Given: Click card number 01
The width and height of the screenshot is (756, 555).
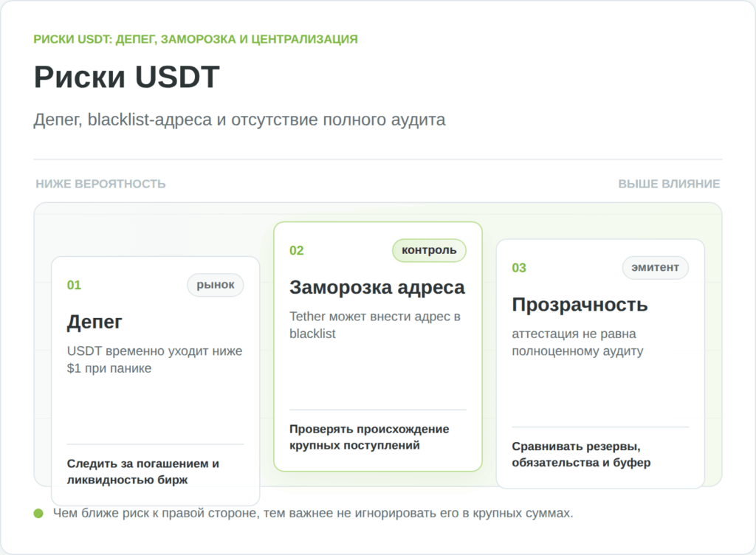Looking at the screenshot, I should 74,285.
